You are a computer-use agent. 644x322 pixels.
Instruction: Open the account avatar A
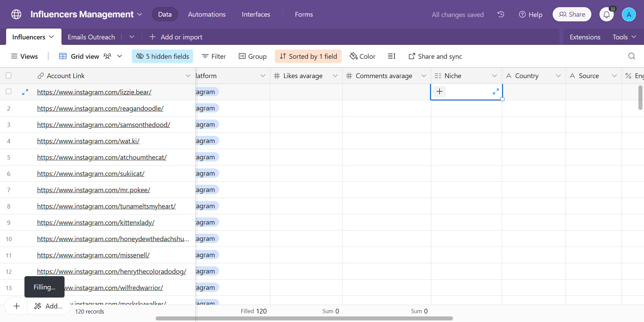(629, 15)
